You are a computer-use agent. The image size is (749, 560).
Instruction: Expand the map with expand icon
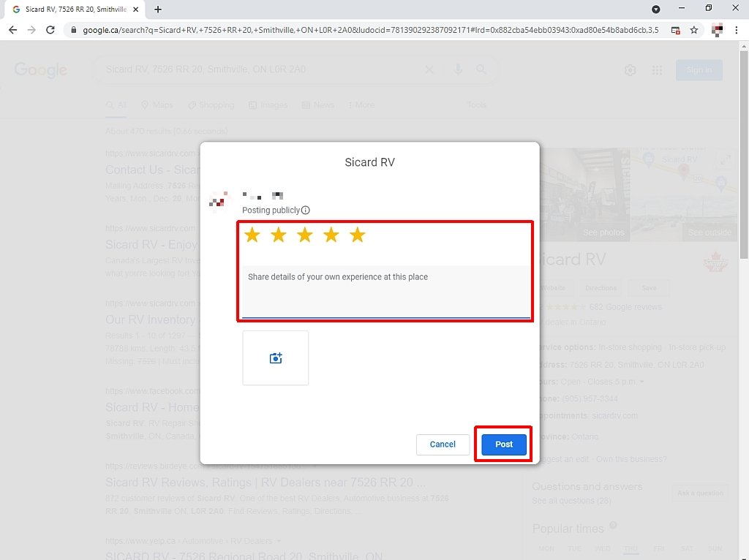pos(725,160)
